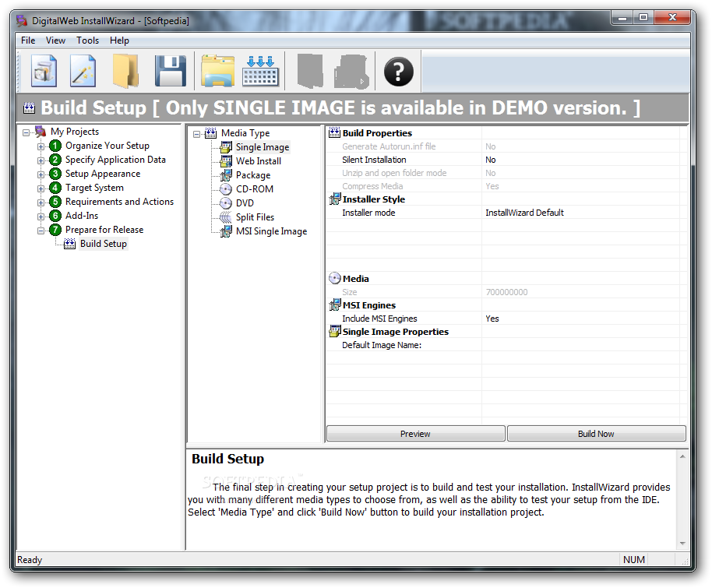Click the Include MSI Engines value Yes
Image resolution: width=712 pixels, height=588 pixels.
(x=492, y=319)
